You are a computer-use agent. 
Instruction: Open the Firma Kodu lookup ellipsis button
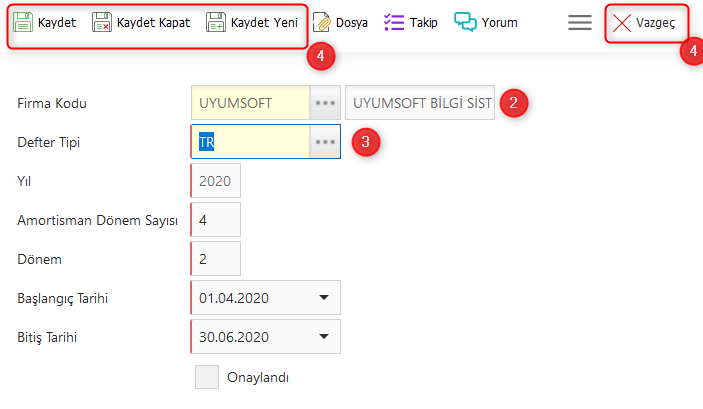pyautogui.click(x=325, y=102)
